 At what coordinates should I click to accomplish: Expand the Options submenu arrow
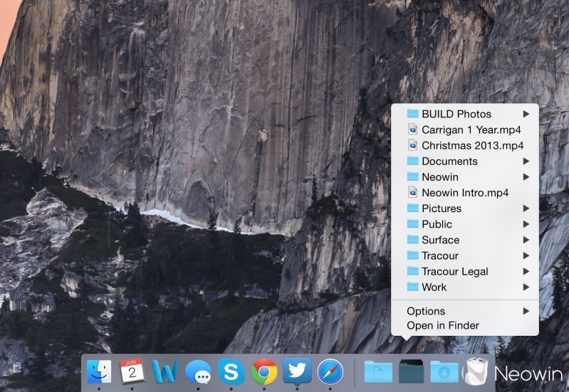[526, 311]
